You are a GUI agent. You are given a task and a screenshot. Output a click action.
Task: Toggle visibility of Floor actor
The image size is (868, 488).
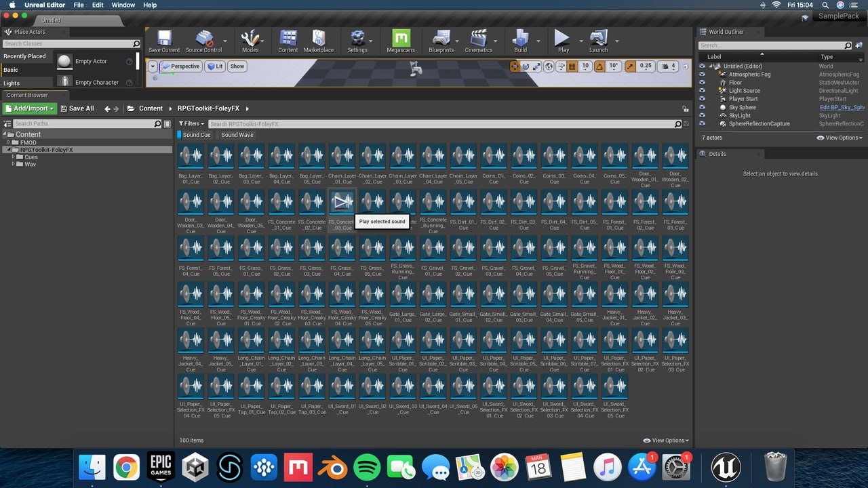702,83
